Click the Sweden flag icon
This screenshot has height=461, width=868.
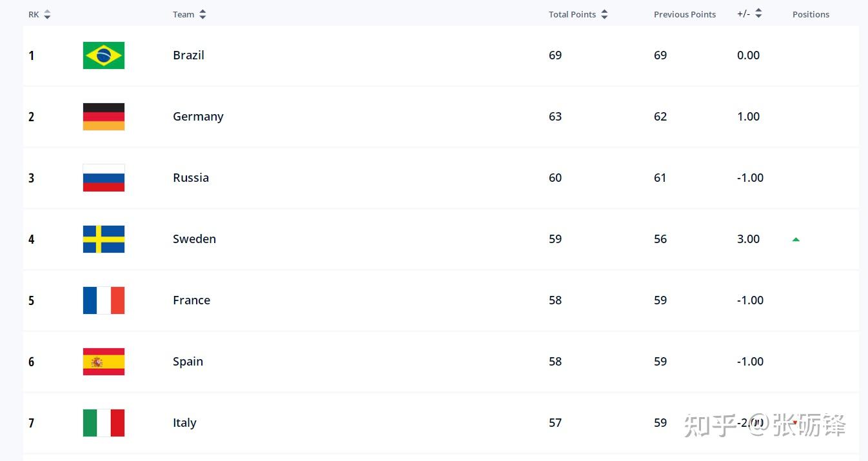[103, 239]
